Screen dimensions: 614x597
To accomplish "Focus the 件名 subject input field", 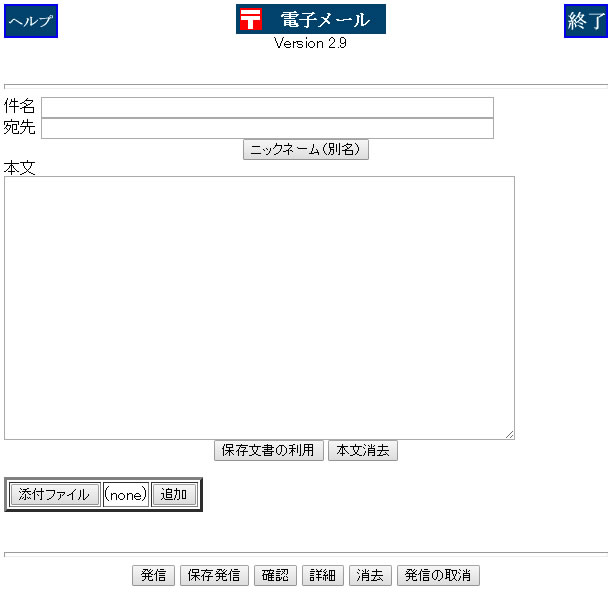I will coord(267,107).
